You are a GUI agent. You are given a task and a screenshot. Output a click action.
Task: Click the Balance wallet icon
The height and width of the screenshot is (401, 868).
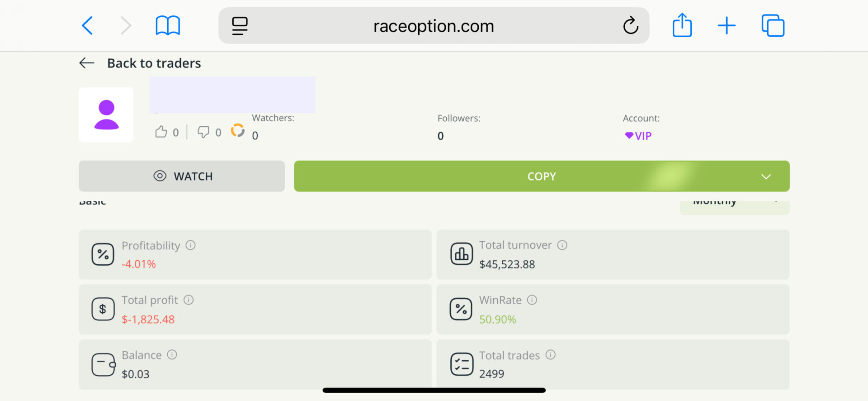(103, 364)
